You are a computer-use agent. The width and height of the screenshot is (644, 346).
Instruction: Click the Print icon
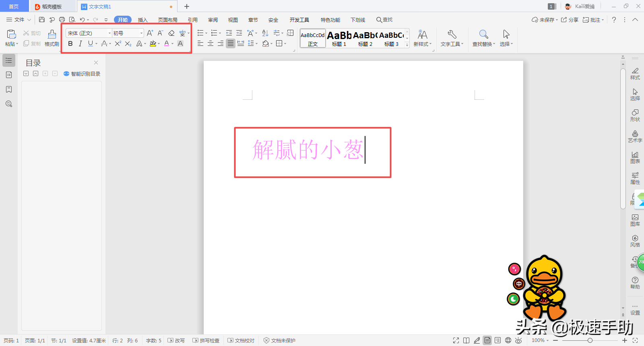(62, 20)
